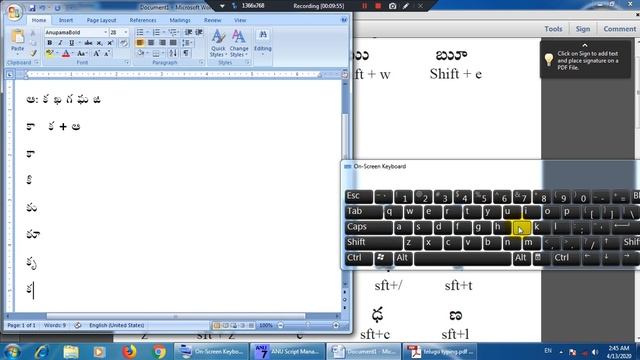Open paragraph shading options
Image resolution: width=640 pixels, height=360 pixels.
pyautogui.click(x=141, y=53)
